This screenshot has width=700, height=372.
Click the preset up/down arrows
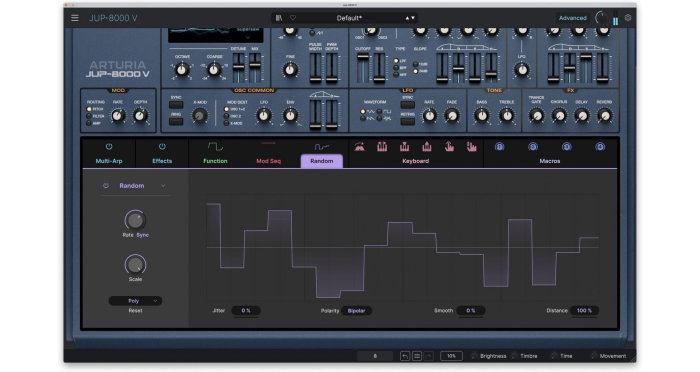coord(410,18)
